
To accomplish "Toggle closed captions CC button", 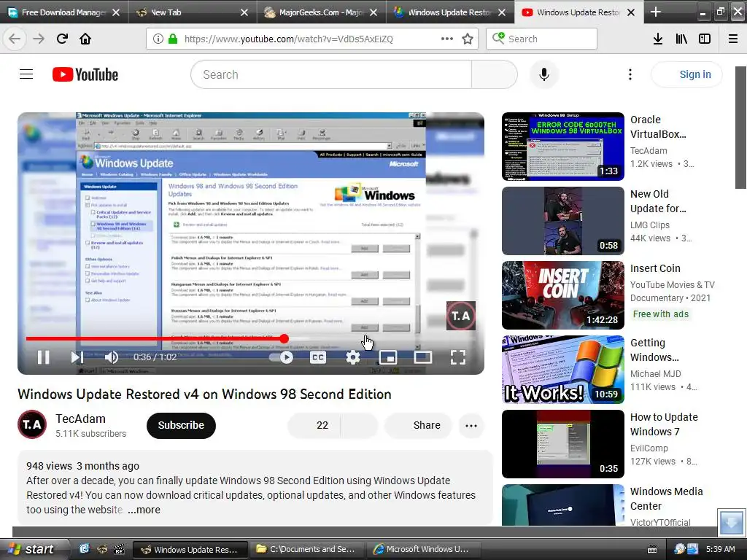I will pos(318,357).
